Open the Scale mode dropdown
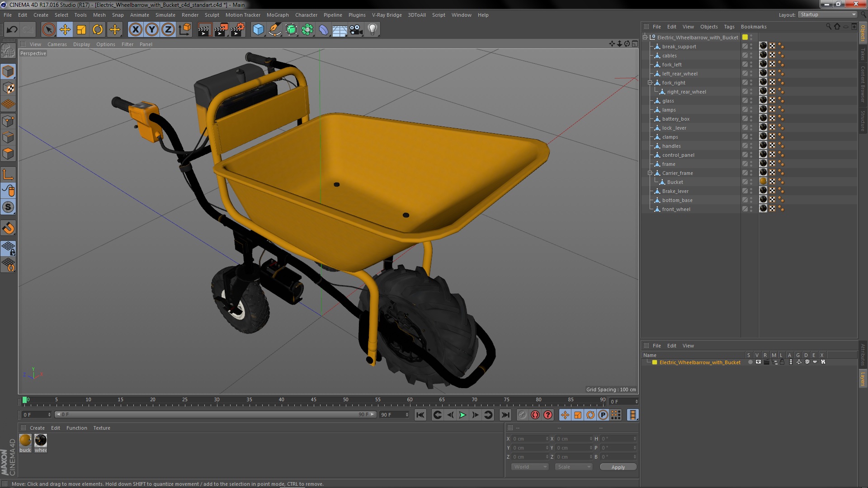The image size is (868, 488). [x=573, y=467]
